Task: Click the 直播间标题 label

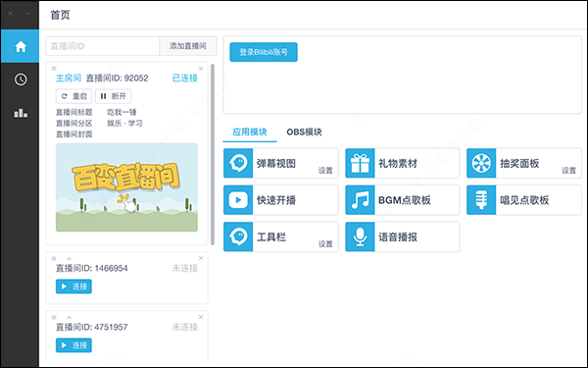Action: coord(73,112)
